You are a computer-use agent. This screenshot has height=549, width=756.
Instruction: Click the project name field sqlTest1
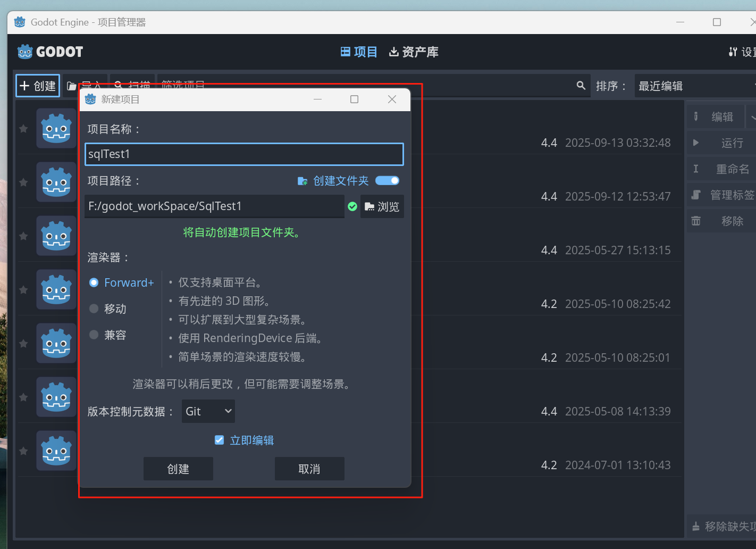tap(244, 154)
